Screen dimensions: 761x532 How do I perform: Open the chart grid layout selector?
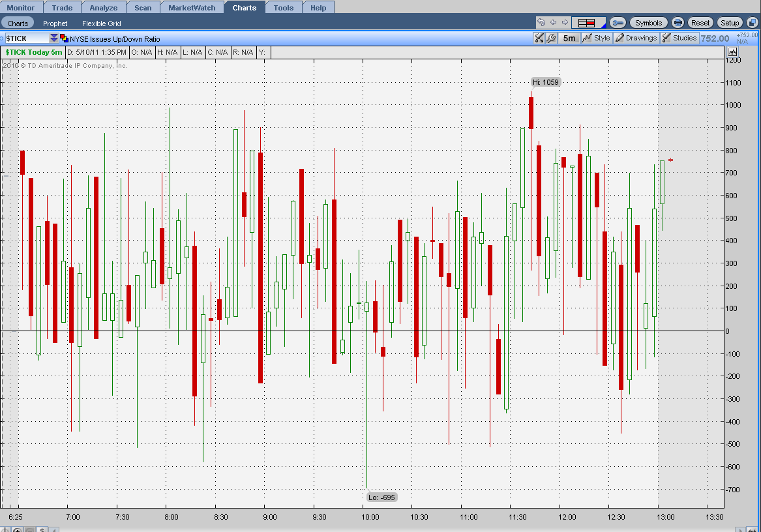589,23
